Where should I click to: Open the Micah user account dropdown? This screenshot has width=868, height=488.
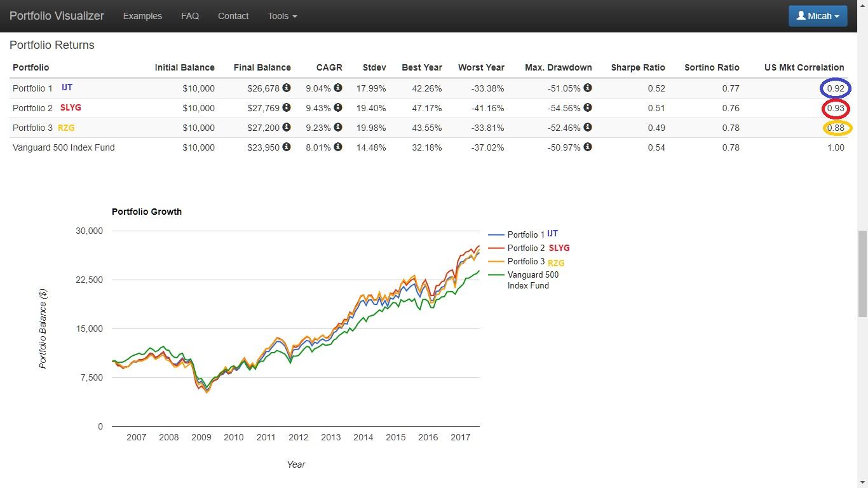[818, 16]
